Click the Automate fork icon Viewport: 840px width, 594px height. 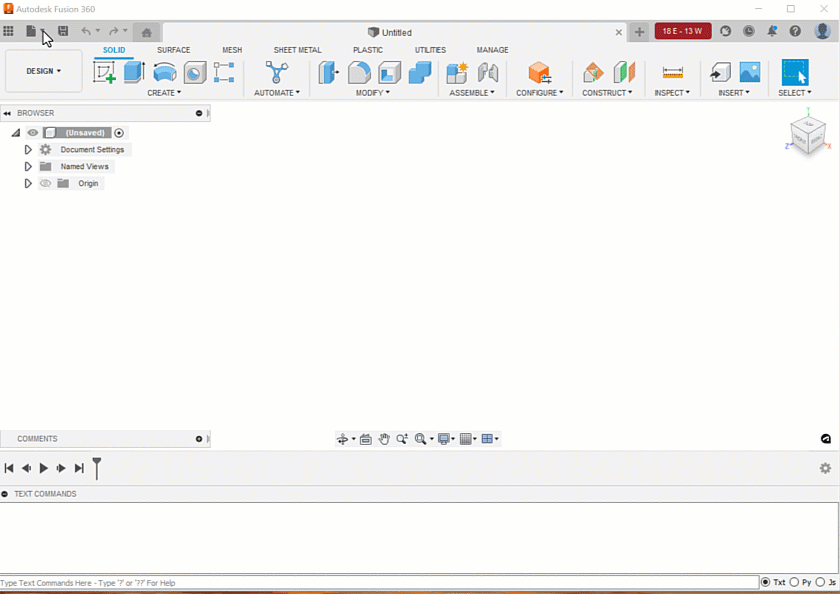tap(276, 72)
